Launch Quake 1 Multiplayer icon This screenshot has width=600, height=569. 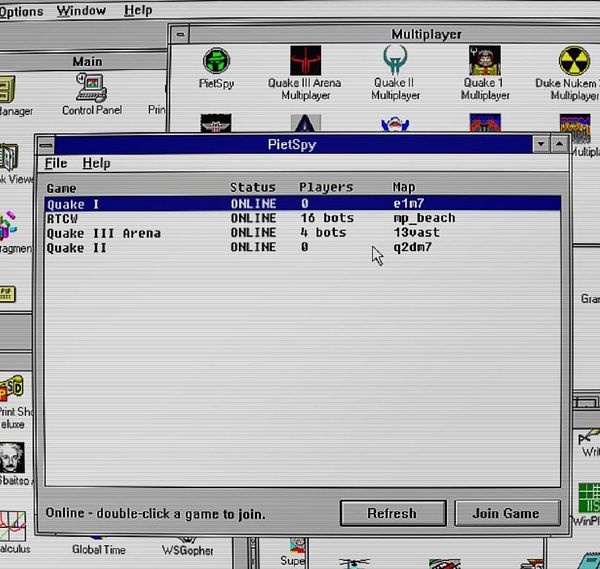pyautogui.click(x=485, y=61)
